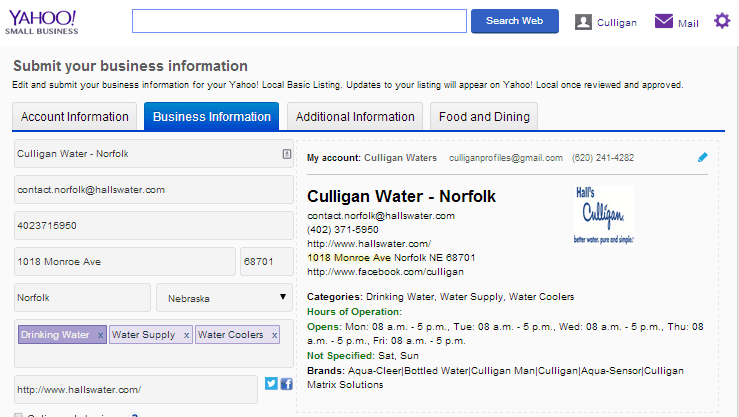Open the settings gear icon

tap(722, 21)
